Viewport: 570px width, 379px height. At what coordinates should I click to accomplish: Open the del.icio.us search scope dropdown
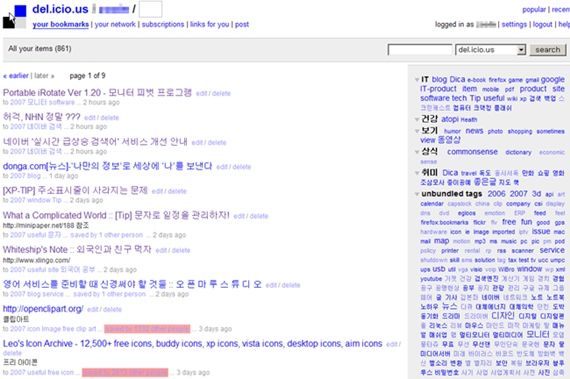pyautogui.click(x=490, y=50)
